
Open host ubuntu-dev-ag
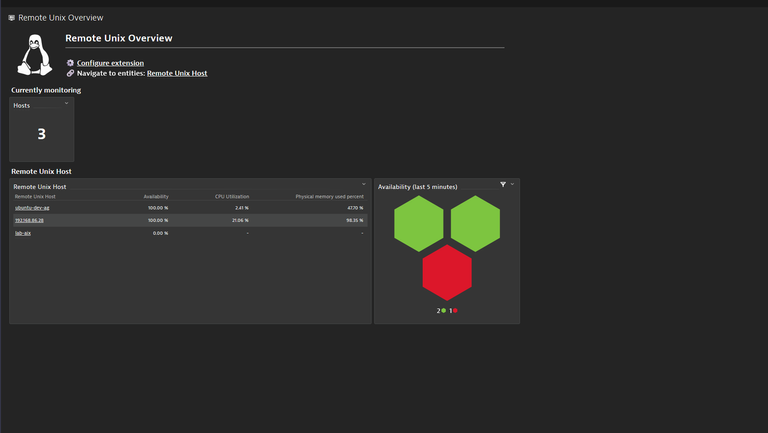point(32,208)
